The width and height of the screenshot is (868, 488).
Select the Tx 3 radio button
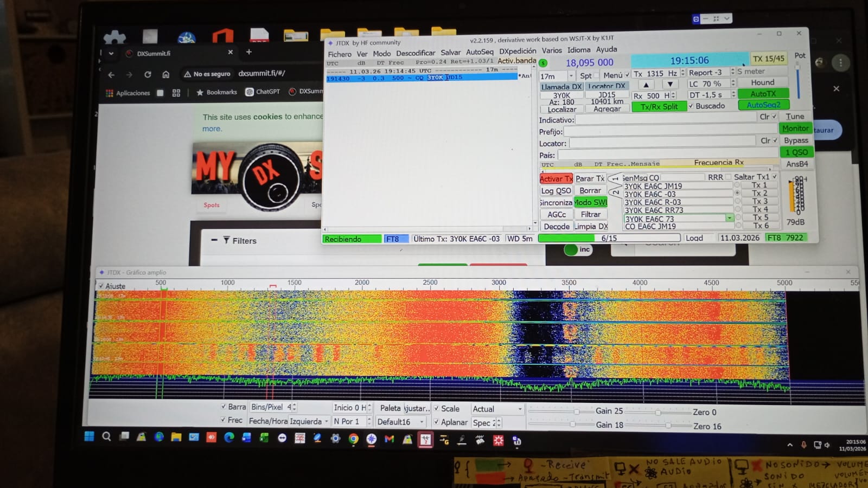point(738,201)
